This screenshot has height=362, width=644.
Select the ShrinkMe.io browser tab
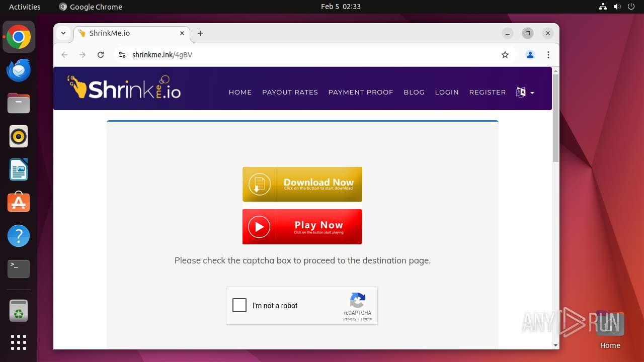pos(132,33)
